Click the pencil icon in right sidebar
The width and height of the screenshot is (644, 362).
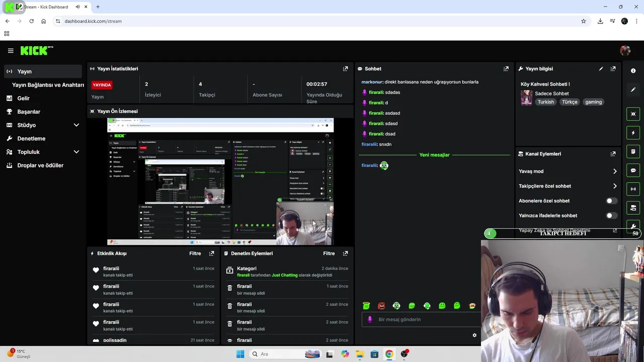[x=633, y=89]
